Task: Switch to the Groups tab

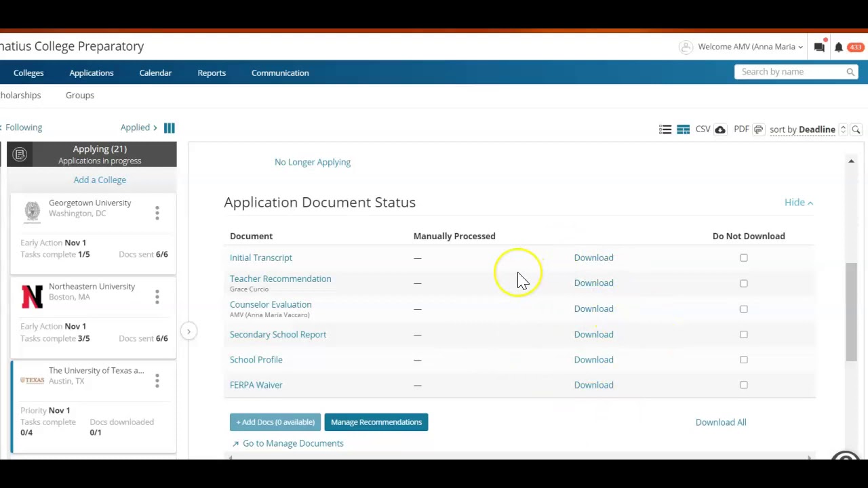Action: pos(80,96)
